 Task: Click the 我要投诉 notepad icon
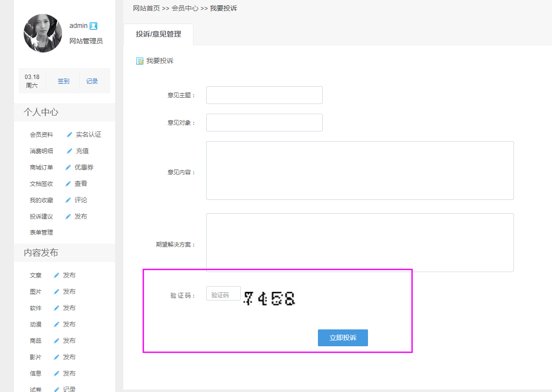click(x=139, y=61)
